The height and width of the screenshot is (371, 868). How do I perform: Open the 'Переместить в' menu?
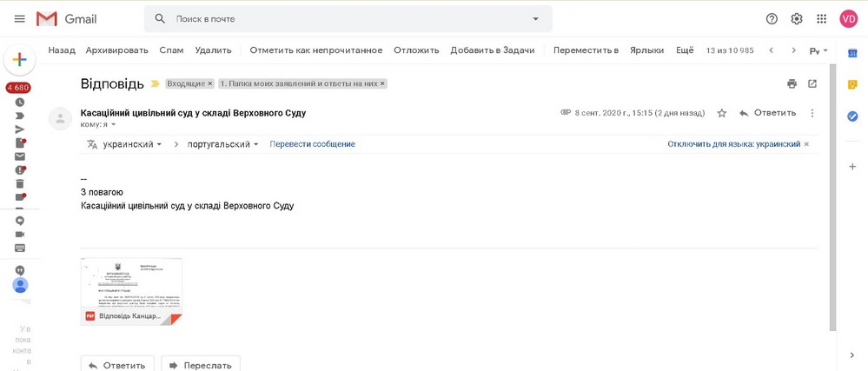586,50
